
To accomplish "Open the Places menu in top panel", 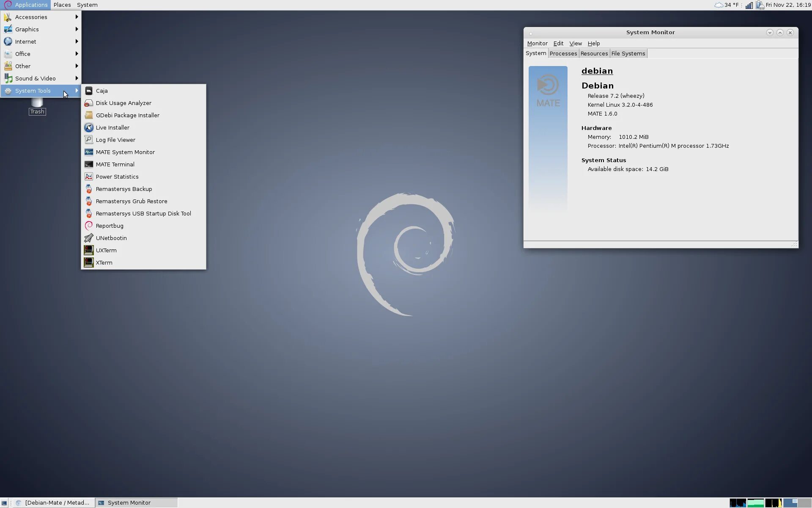I will click(62, 5).
